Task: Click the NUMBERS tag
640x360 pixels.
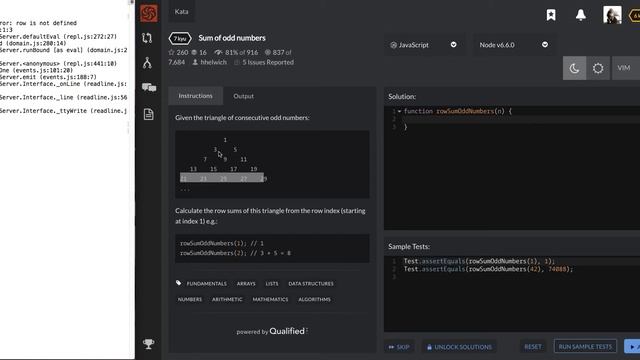Action: (190, 300)
